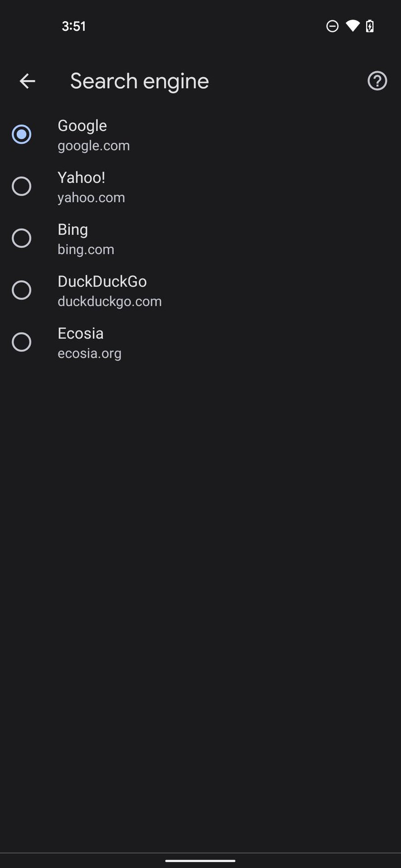401x868 pixels.
Task: Tap the back arrow icon
Action: click(27, 81)
